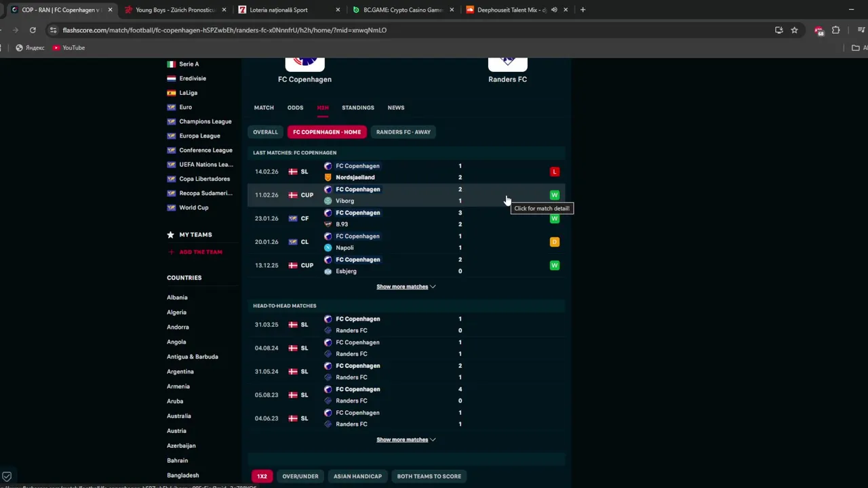The image size is (868, 488).
Task: Click the red L result badge for Nordsjaelland match
Action: 554,171
